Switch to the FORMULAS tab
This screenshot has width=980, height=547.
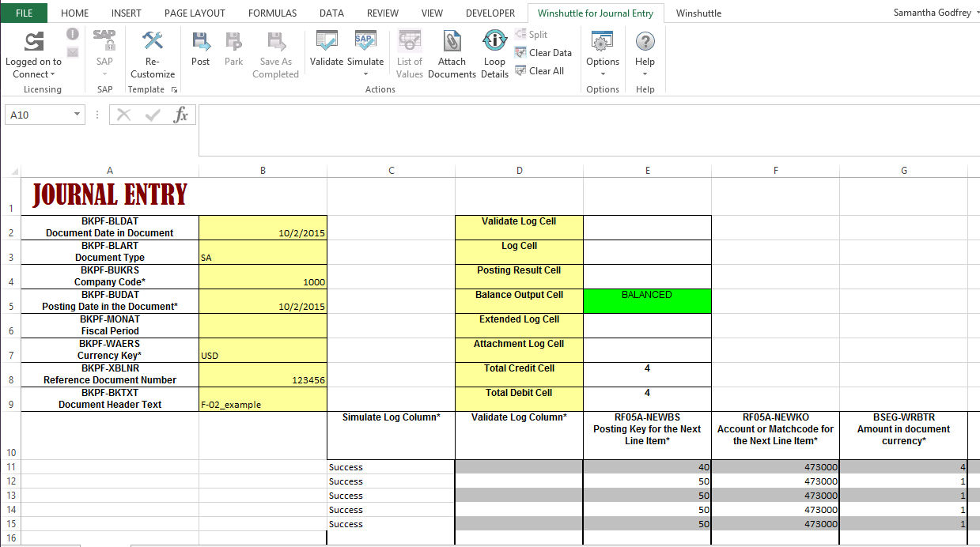click(272, 13)
